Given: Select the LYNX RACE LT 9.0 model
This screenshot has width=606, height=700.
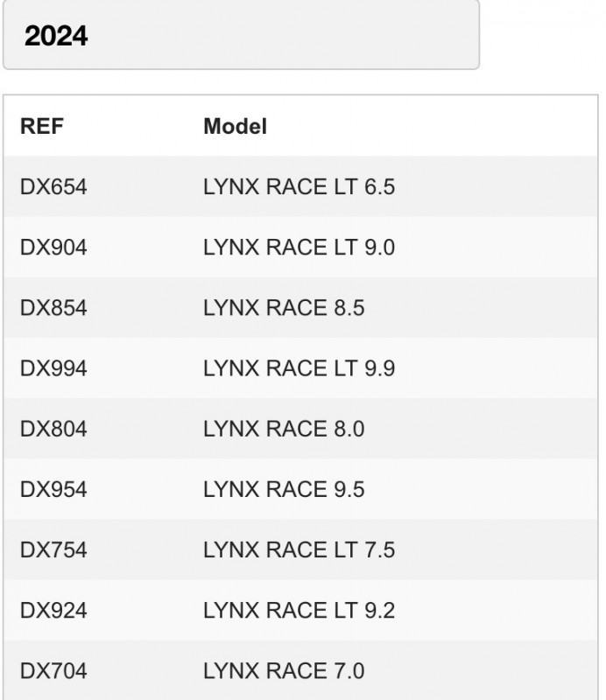Looking at the screenshot, I should point(299,248).
